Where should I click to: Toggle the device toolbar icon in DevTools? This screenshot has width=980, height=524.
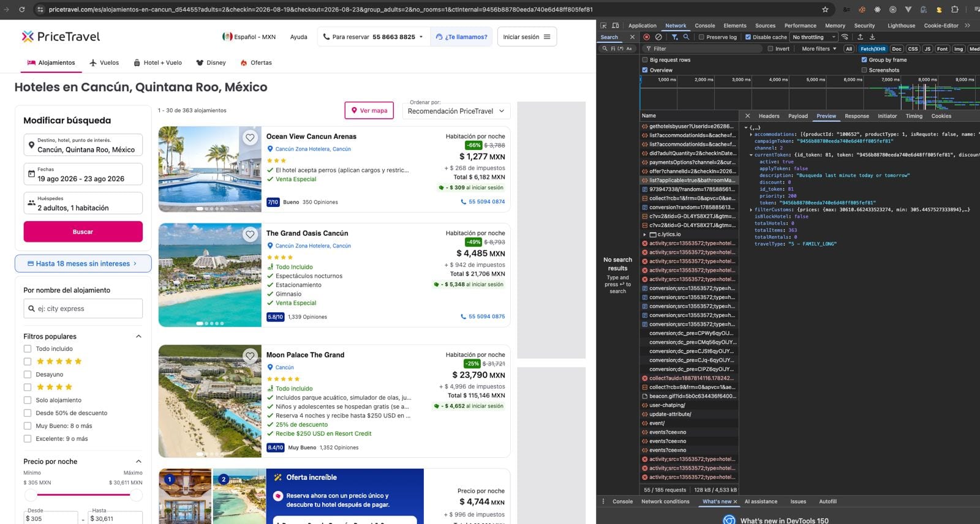point(616,26)
